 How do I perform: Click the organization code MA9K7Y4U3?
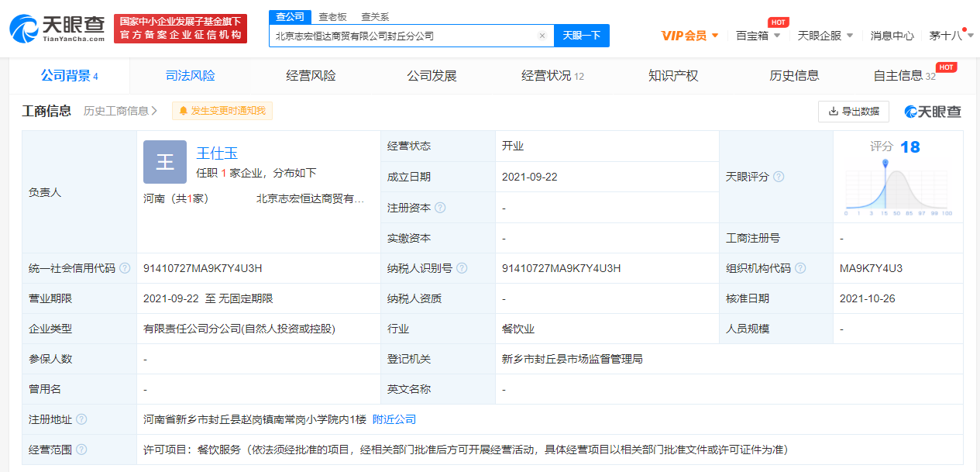coord(871,268)
